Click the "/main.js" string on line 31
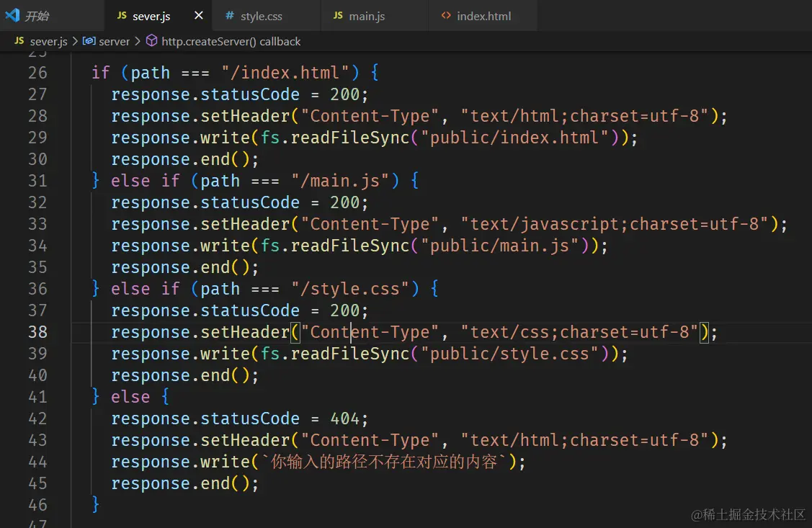Image resolution: width=812 pixels, height=528 pixels. (x=340, y=181)
